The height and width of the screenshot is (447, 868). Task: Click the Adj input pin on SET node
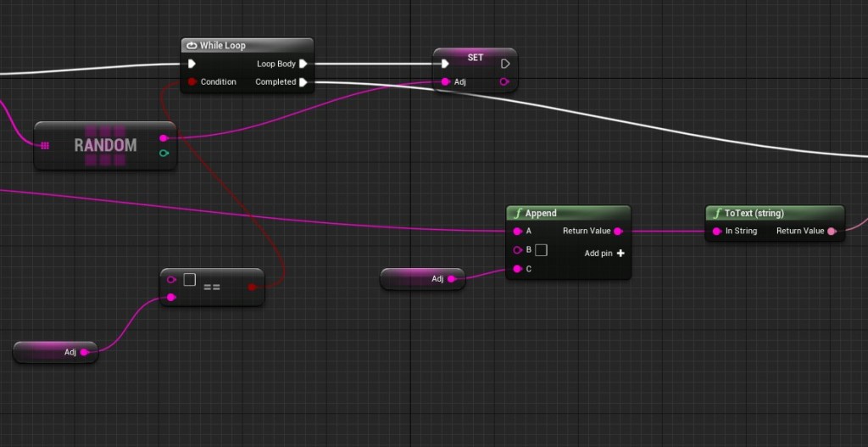[x=445, y=82]
